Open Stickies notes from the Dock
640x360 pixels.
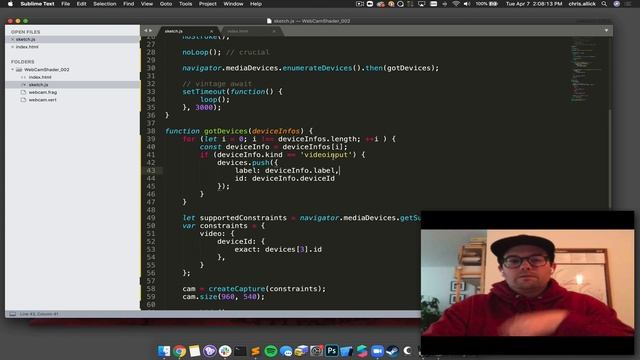tap(195, 351)
